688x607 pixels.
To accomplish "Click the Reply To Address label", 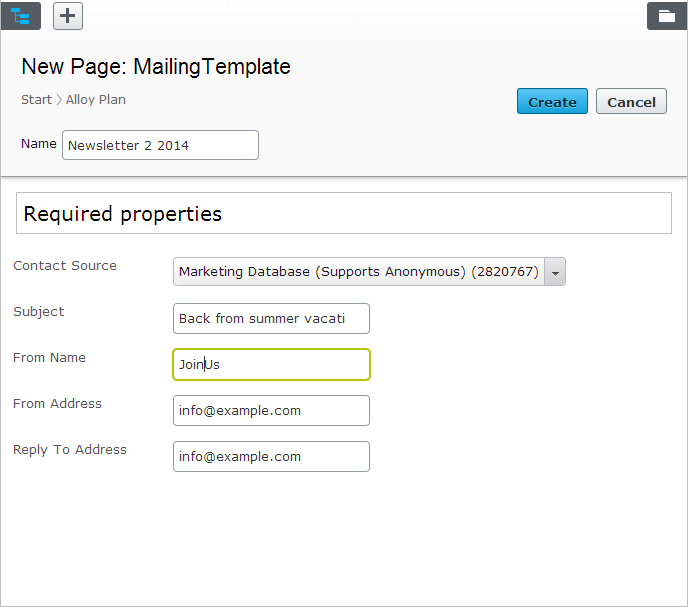I will pos(70,450).
